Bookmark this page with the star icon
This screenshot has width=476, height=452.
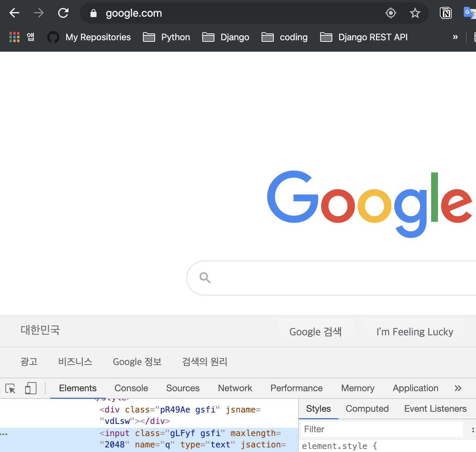415,13
